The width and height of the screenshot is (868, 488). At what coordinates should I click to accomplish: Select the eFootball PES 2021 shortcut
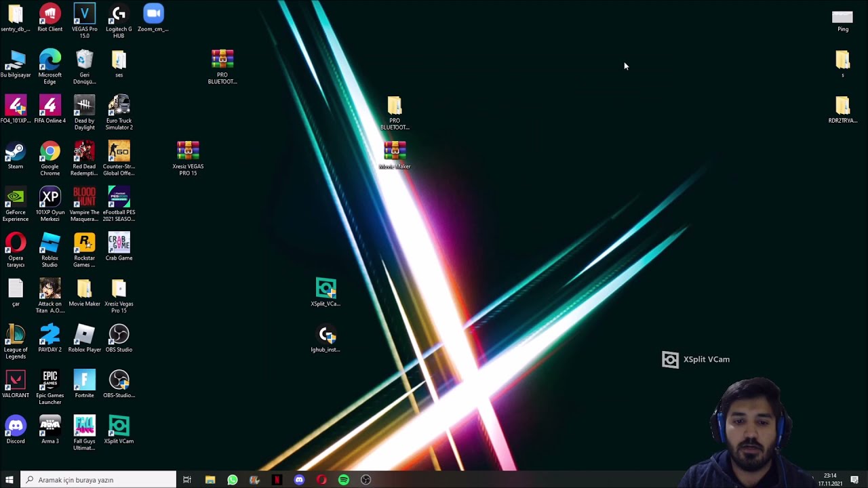click(x=119, y=205)
